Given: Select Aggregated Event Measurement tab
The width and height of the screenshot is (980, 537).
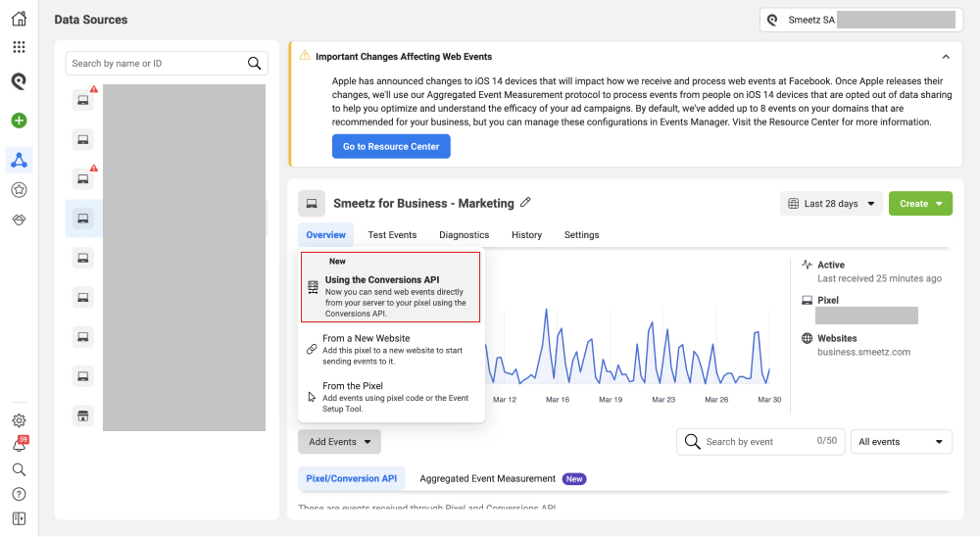Looking at the screenshot, I should click(x=487, y=479).
